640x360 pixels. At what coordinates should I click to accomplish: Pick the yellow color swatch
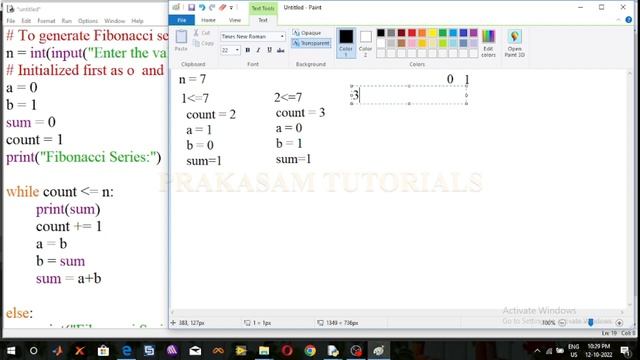[x=433, y=33]
